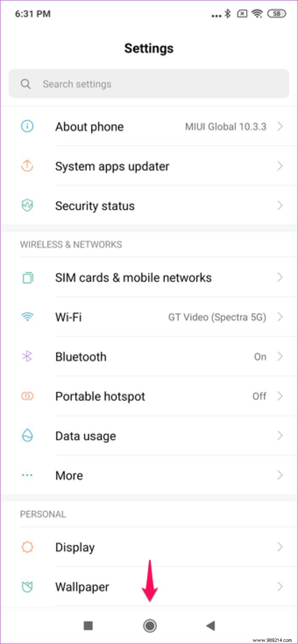Viewport: 298px width, 644px height.
Task: Tap the back navigation arrow
Action: (210, 625)
